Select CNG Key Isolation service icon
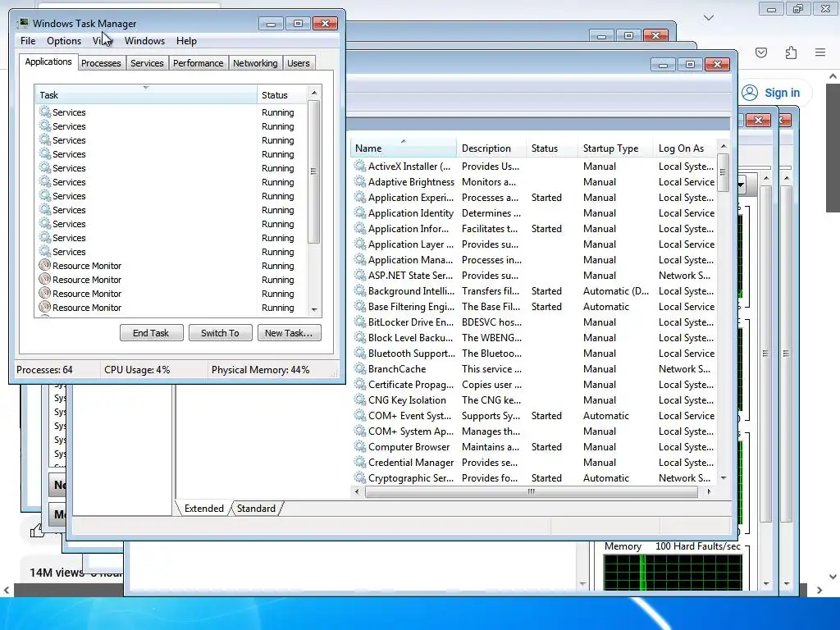 coord(360,399)
